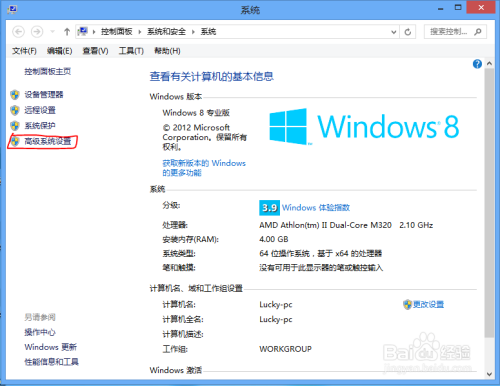Click the 4.00 GB memory value

274,239
